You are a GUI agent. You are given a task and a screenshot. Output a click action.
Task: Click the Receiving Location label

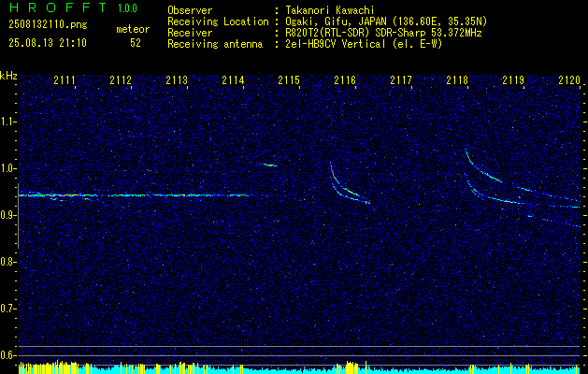(218, 22)
